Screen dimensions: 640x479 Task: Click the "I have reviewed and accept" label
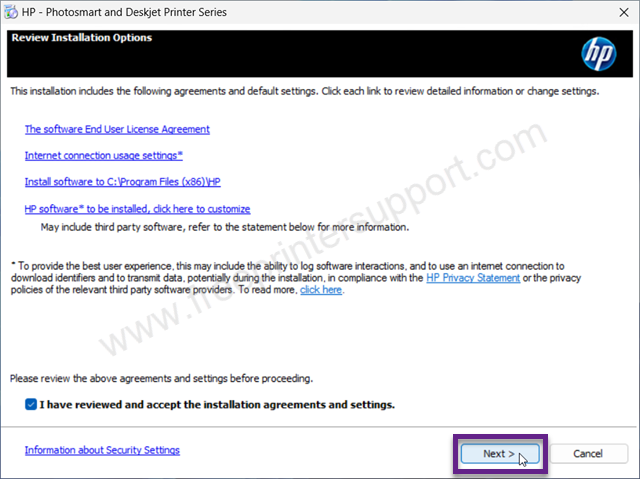(x=217, y=405)
